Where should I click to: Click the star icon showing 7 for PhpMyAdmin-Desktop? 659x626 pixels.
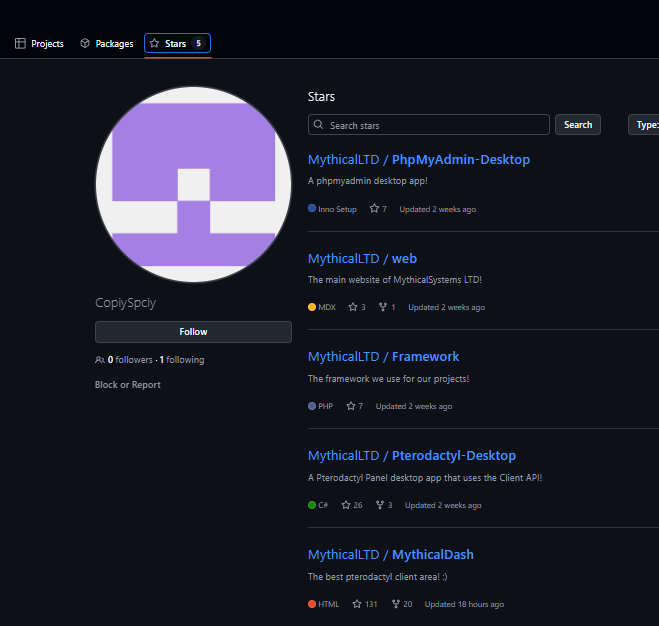374,209
